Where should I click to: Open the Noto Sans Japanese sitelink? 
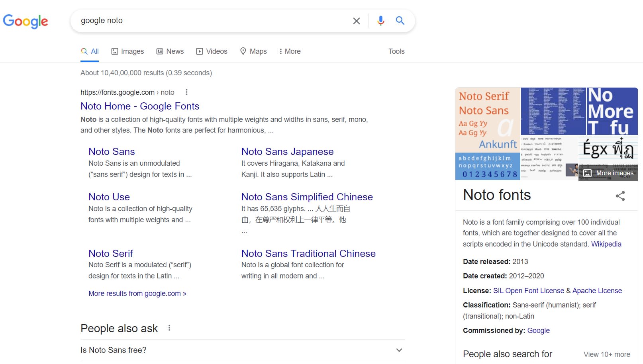coord(288,152)
